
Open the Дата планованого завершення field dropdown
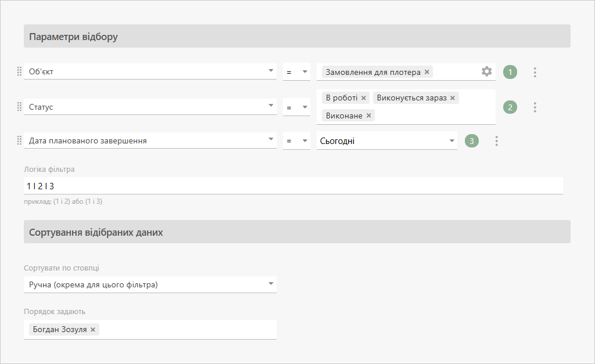point(150,140)
